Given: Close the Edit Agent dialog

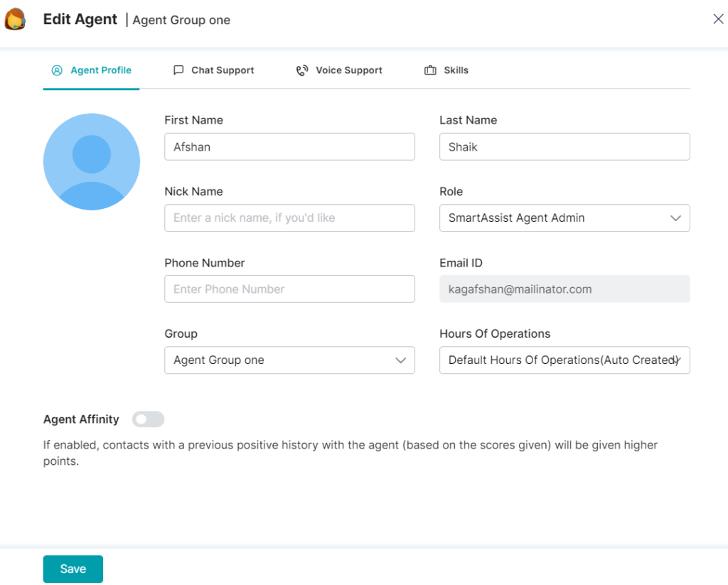Looking at the screenshot, I should (x=718, y=18).
